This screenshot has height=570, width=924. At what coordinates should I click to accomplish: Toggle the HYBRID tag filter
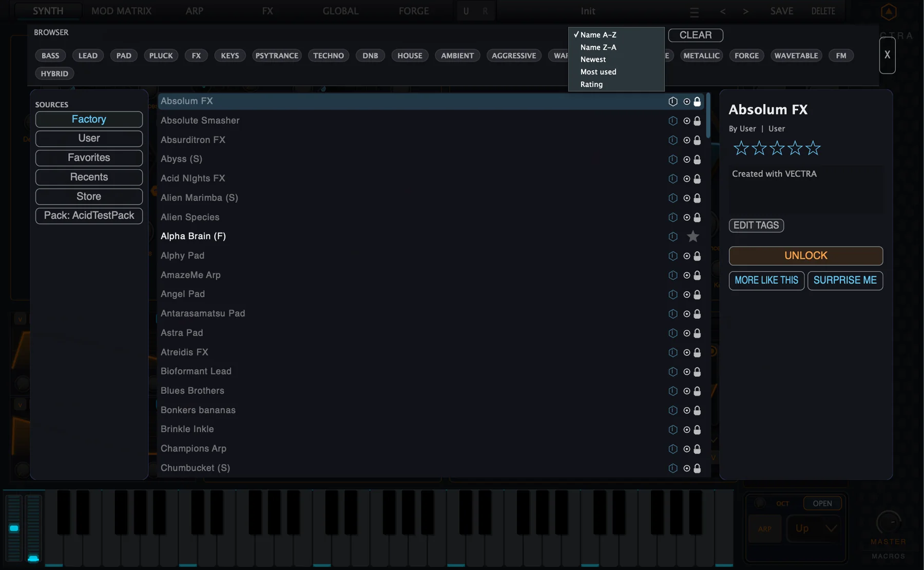pos(54,73)
